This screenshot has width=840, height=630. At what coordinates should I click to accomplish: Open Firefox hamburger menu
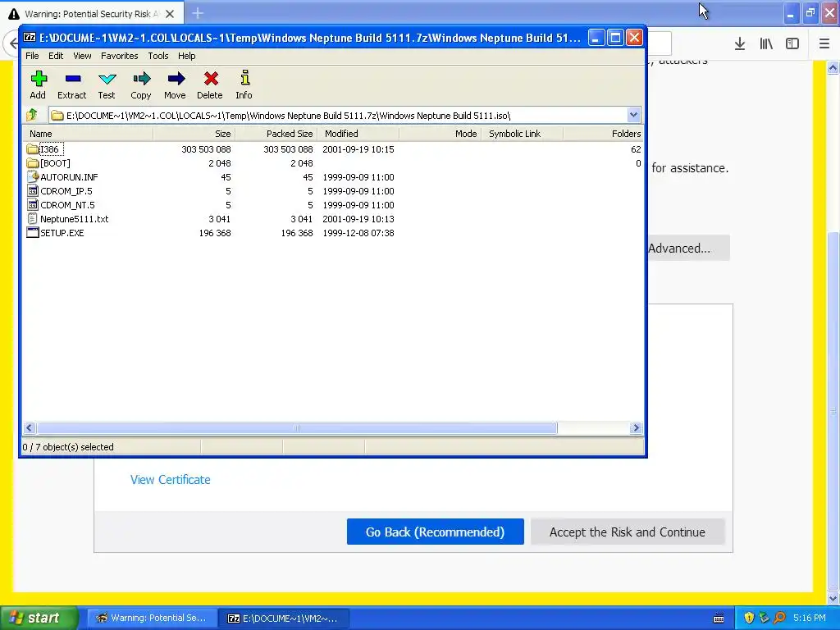(824, 44)
